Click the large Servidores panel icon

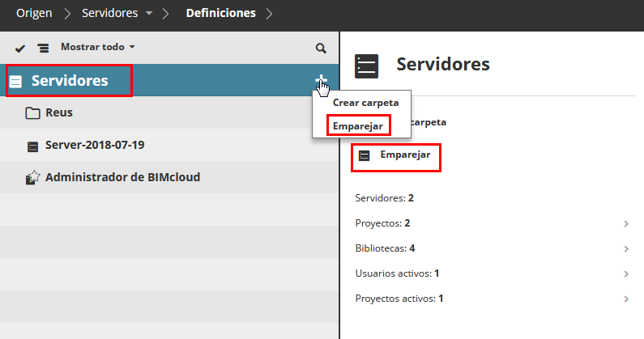point(366,66)
